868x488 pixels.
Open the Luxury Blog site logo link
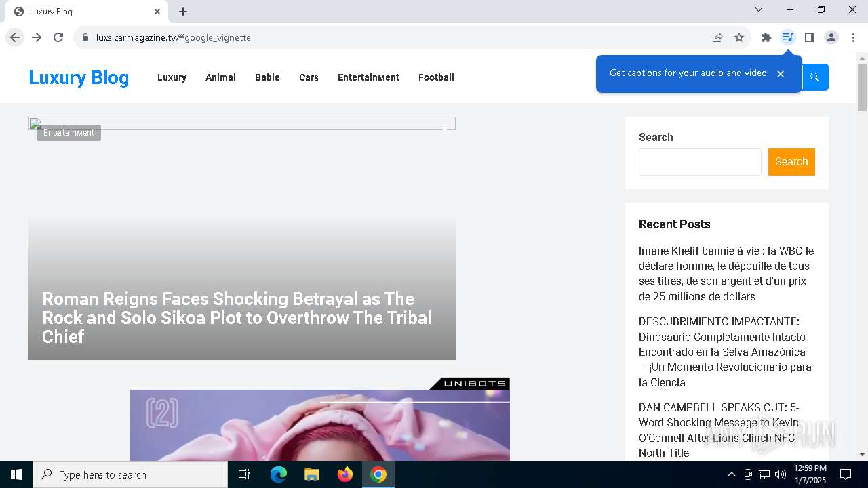point(79,77)
